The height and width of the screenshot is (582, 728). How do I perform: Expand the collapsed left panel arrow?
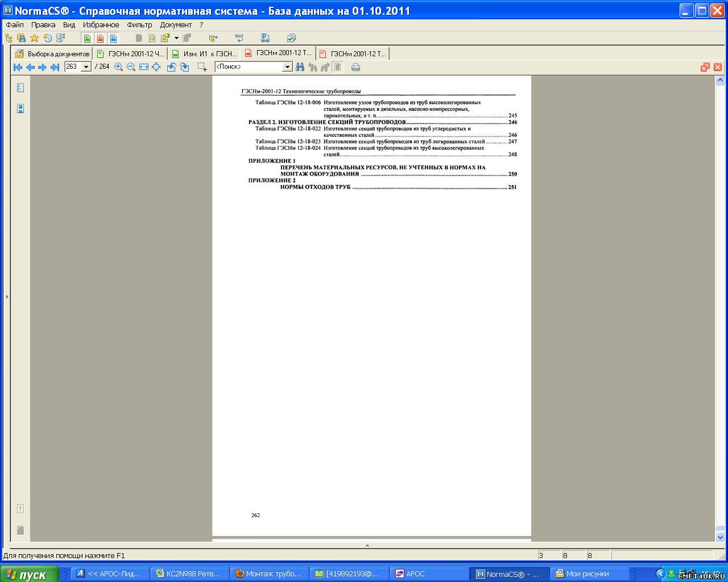[7, 297]
